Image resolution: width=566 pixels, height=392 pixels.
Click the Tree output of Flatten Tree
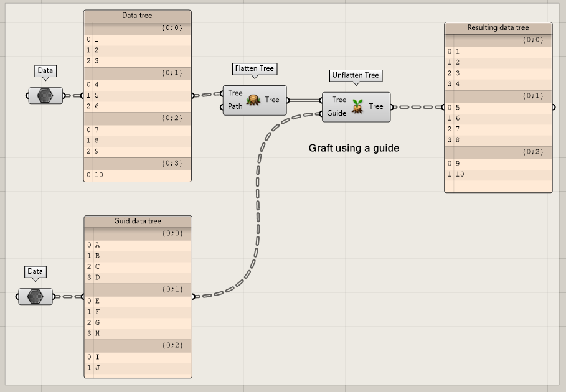[272, 100]
